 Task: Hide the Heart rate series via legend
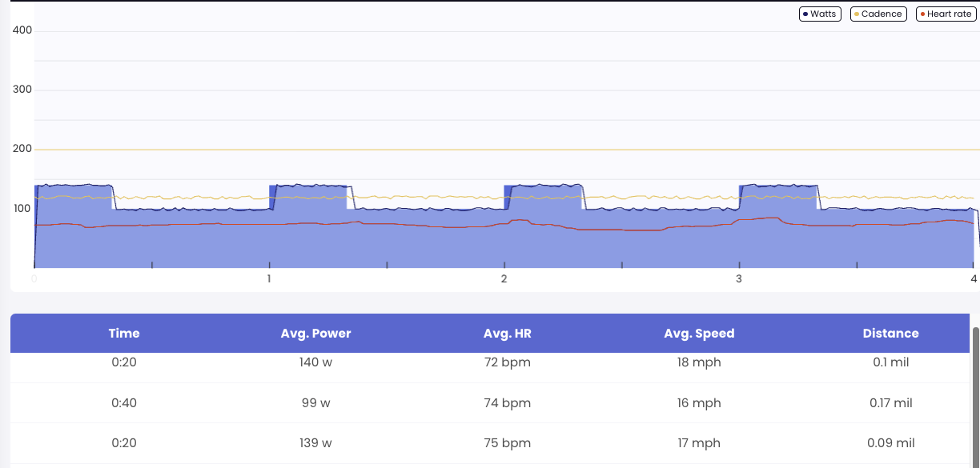pyautogui.click(x=946, y=14)
